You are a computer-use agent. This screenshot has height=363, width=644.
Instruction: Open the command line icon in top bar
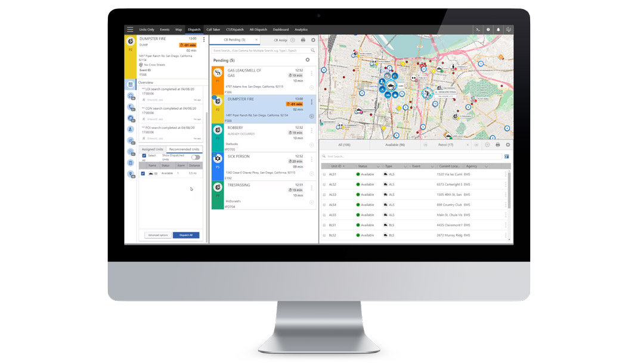click(x=478, y=29)
